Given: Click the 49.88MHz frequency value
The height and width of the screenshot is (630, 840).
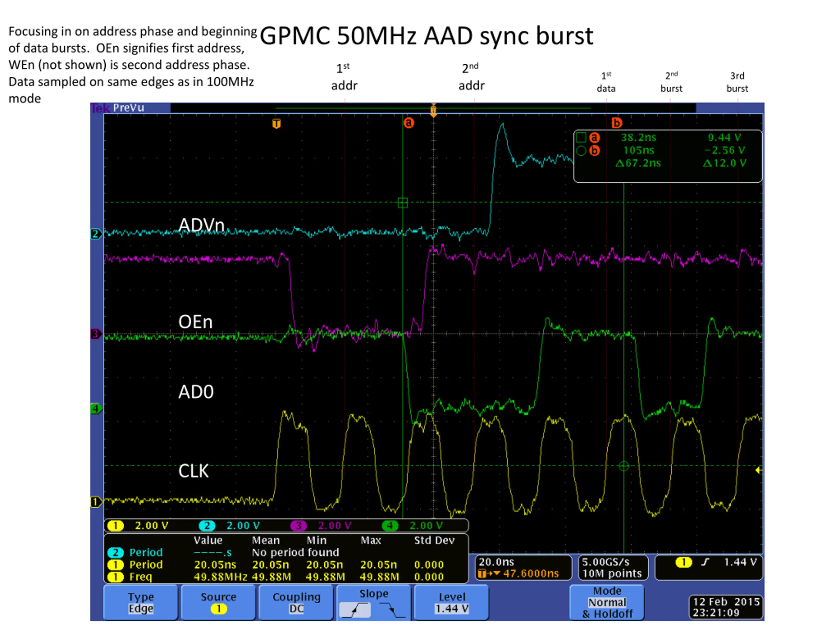Looking at the screenshot, I should point(220,577).
